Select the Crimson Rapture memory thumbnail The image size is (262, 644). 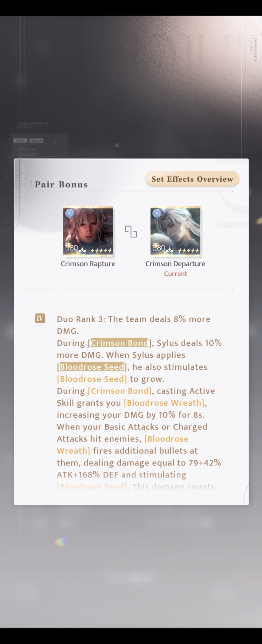point(88,231)
